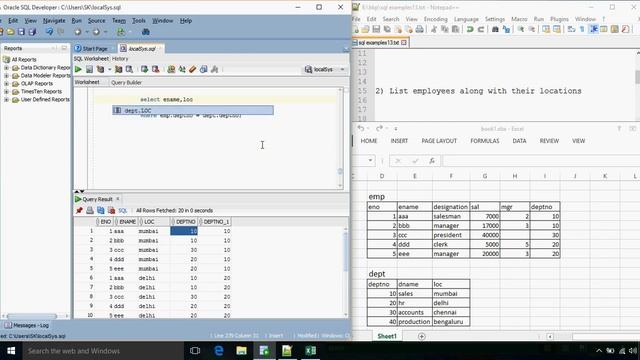Click the Explain Plan icon in worksheet toolbar

tap(100, 69)
